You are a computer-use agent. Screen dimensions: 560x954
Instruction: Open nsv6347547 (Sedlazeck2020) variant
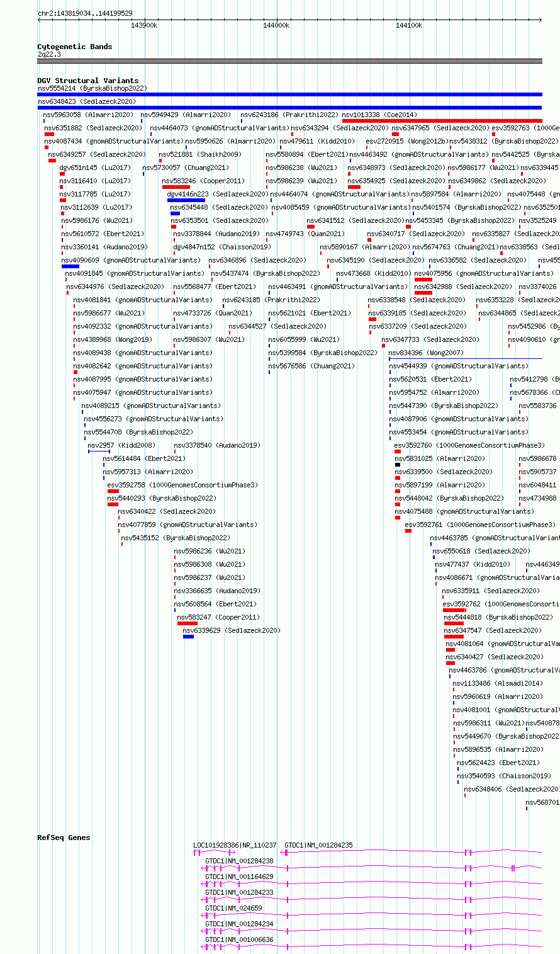tap(493, 630)
